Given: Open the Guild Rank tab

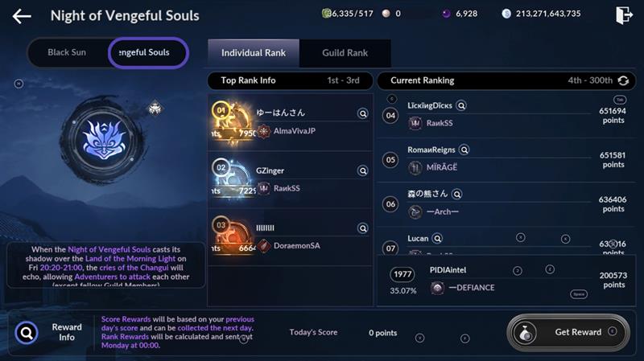Looking at the screenshot, I should tap(345, 53).
